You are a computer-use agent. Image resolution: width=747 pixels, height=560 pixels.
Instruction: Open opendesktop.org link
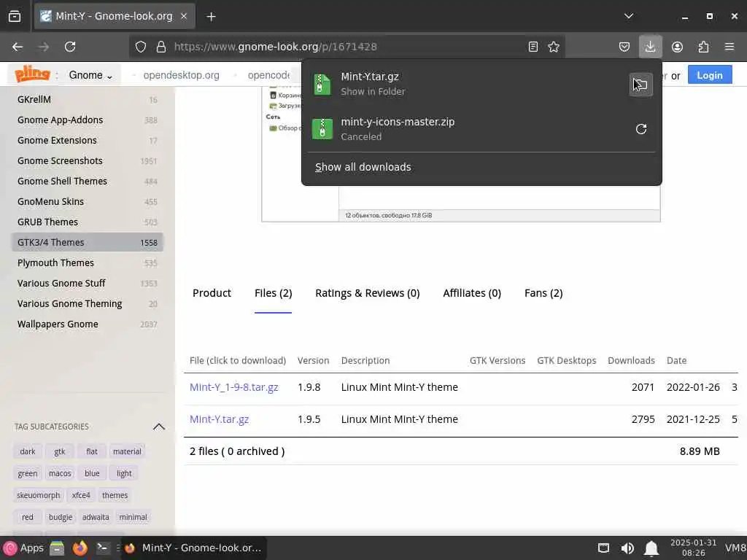click(x=181, y=75)
